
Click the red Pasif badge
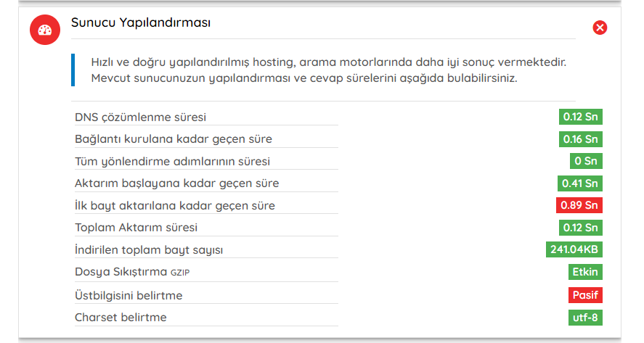point(585,295)
